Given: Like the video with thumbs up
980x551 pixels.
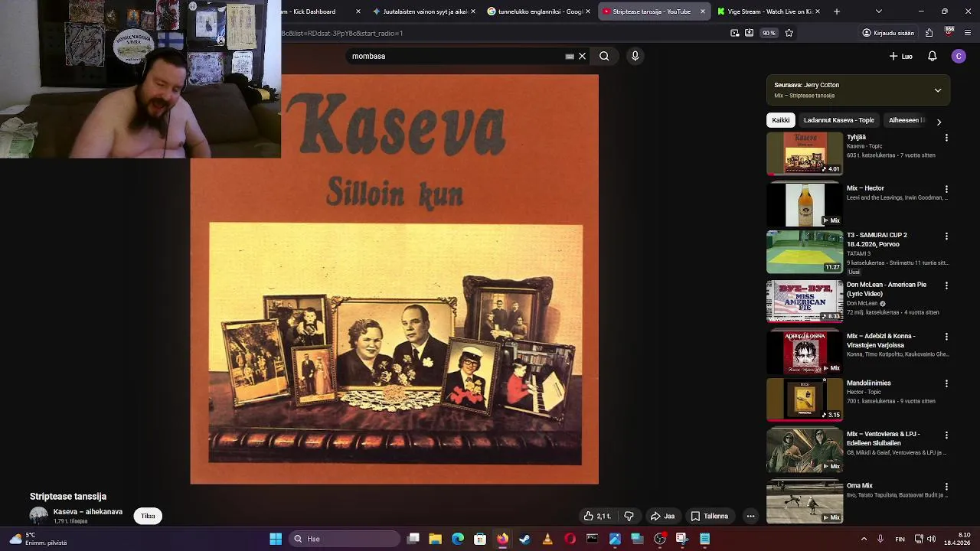Looking at the screenshot, I should tap(598, 516).
